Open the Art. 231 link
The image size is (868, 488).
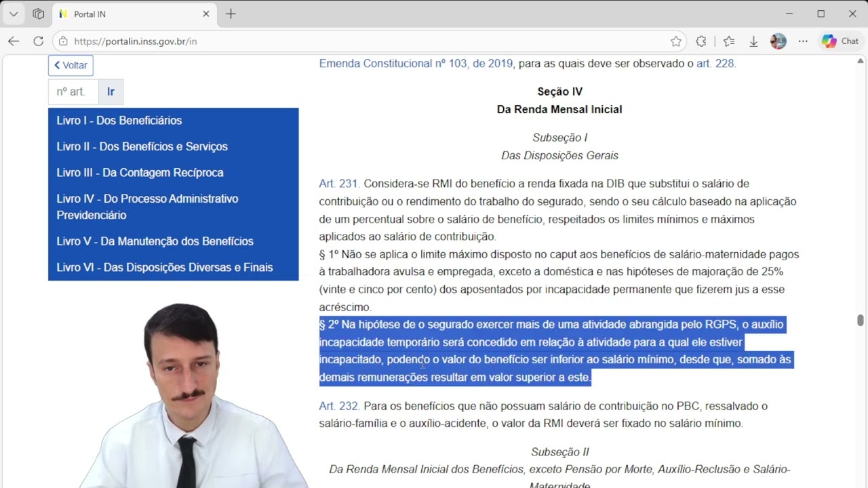point(338,184)
